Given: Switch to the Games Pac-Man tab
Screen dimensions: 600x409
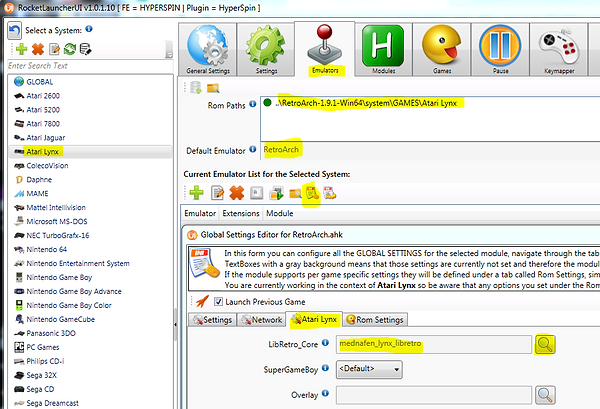Looking at the screenshot, I should [442, 49].
